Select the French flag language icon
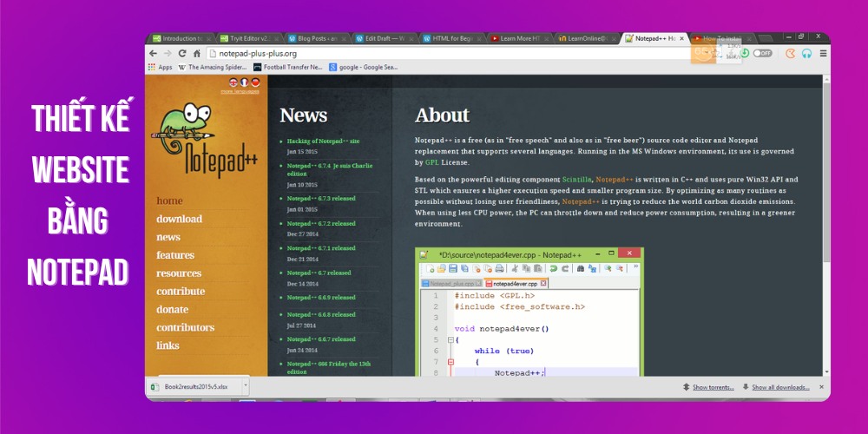This screenshot has width=868, height=434. coord(244,82)
